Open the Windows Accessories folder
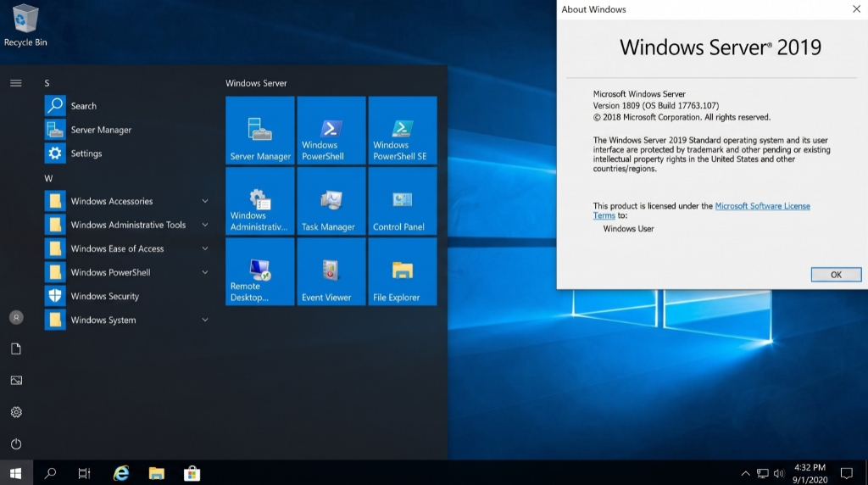The height and width of the screenshot is (485, 868). click(x=127, y=201)
